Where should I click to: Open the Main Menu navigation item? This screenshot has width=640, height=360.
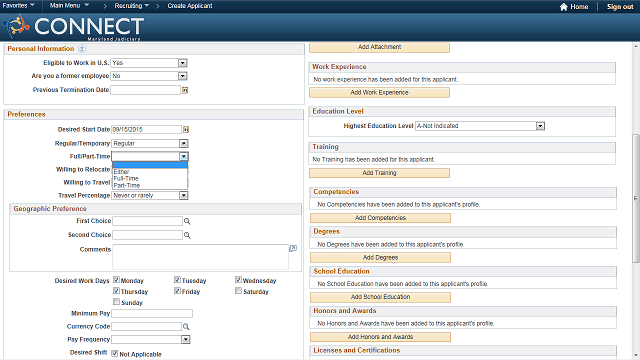[x=69, y=6]
